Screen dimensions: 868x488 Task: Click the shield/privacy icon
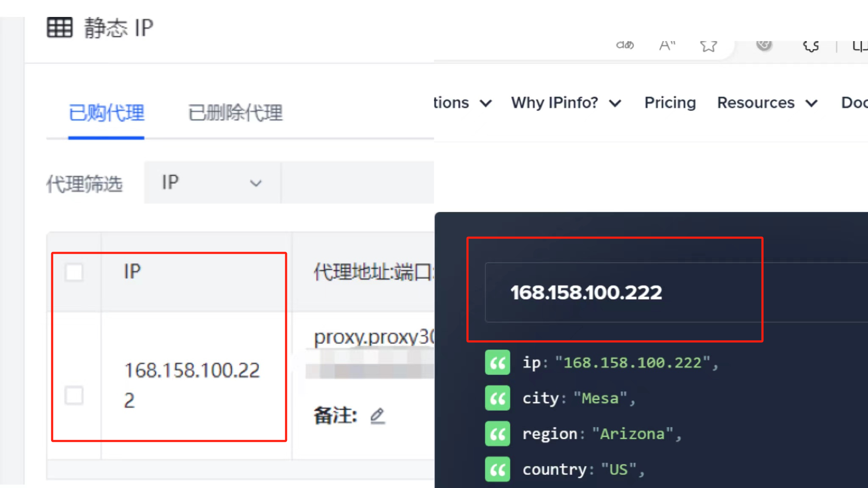coord(764,45)
